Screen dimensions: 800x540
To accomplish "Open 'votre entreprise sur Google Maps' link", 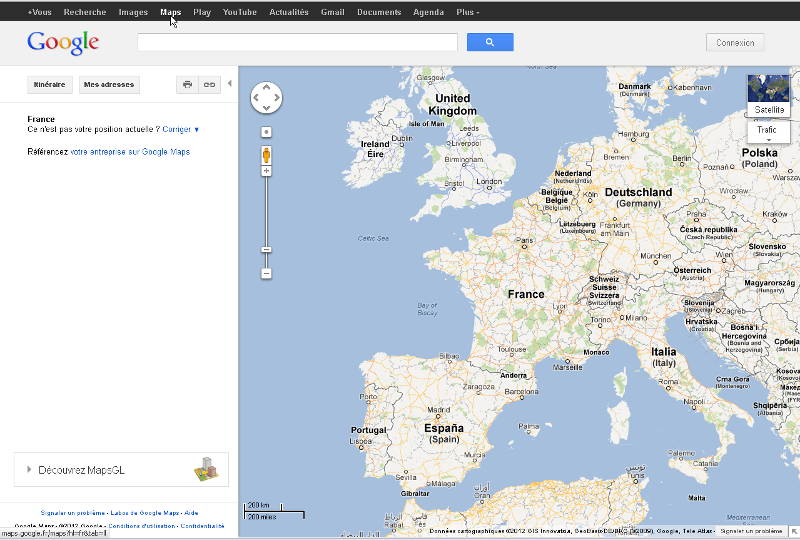I will pyautogui.click(x=130, y=152).
